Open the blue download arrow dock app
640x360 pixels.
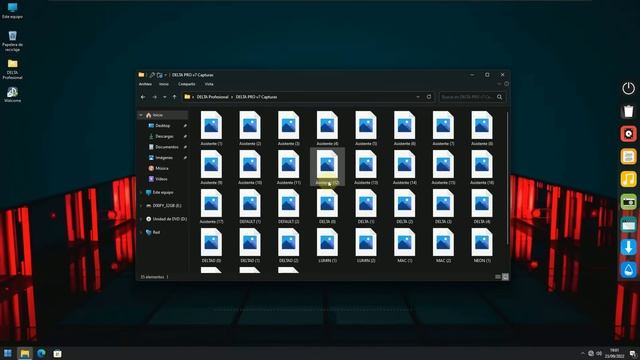pyautogui.click(x=628, y=247)
